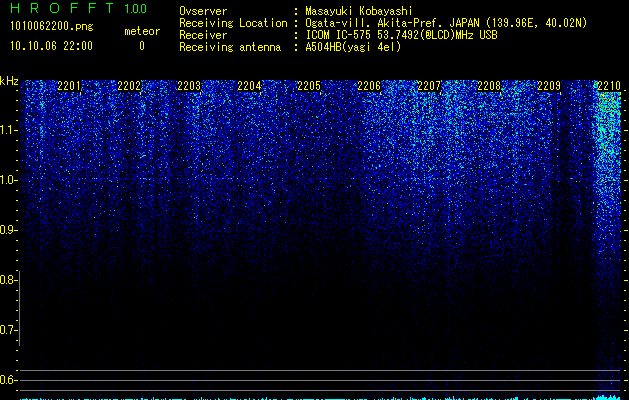Click the 1.1 kHz axis label
The image size is (629, 400).
[x=8, y=130]
